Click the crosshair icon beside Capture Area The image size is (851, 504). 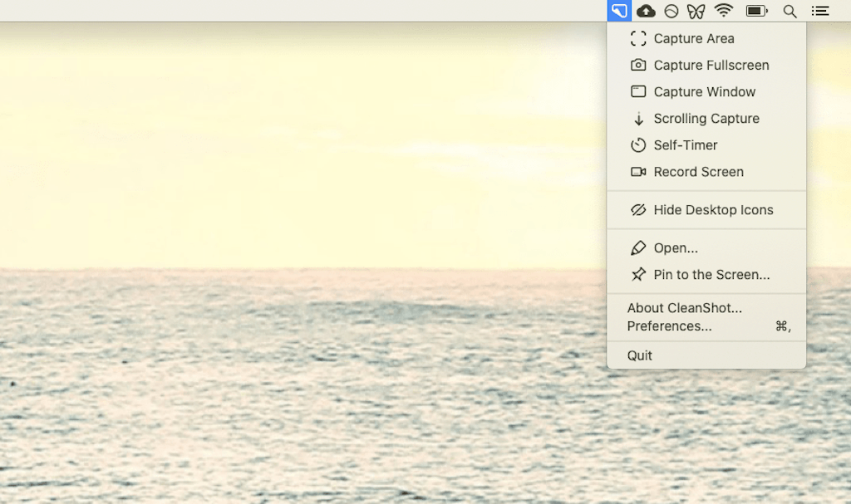tap(638, 38)
